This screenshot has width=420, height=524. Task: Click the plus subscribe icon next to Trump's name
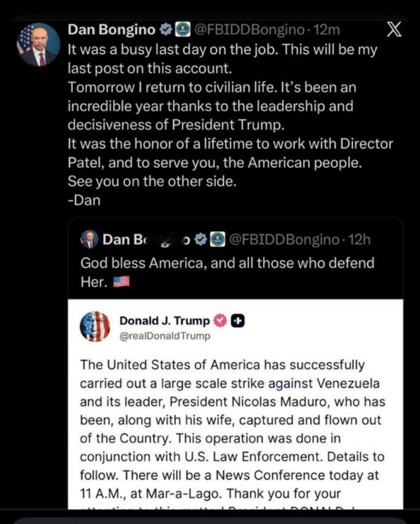pyautogui.click(x=237, y=320)
